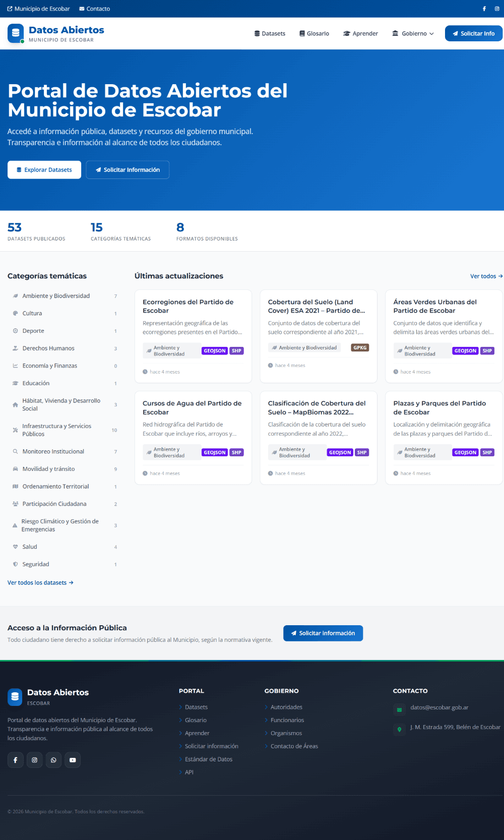This screenshot has height=840, width=504.
Task: Click the location pin icon beside J. M. Estrada 599
Action: pos(399,729)
